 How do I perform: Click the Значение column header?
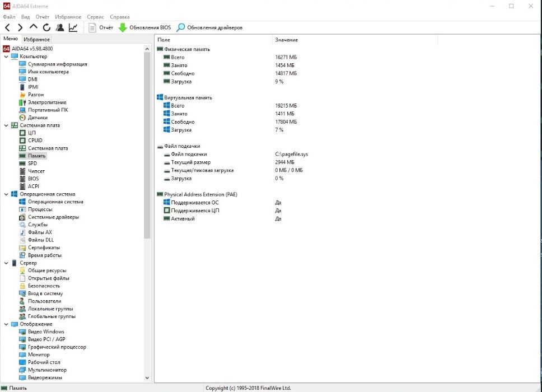[354, 40]
